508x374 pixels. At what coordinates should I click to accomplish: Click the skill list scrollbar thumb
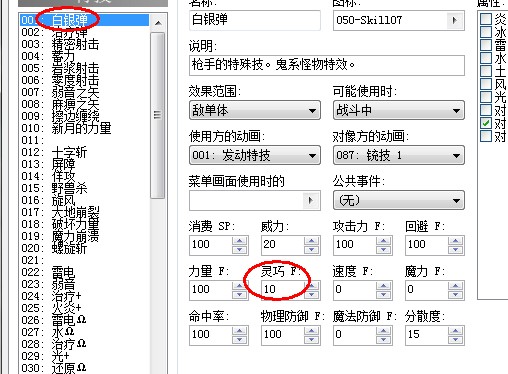coord(158,115)
